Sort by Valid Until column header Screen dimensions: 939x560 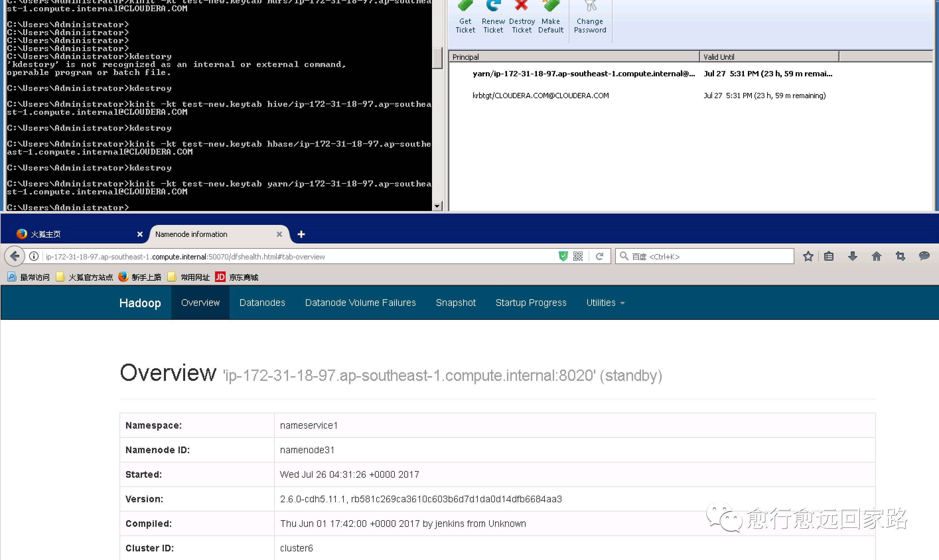click(769, 57)
